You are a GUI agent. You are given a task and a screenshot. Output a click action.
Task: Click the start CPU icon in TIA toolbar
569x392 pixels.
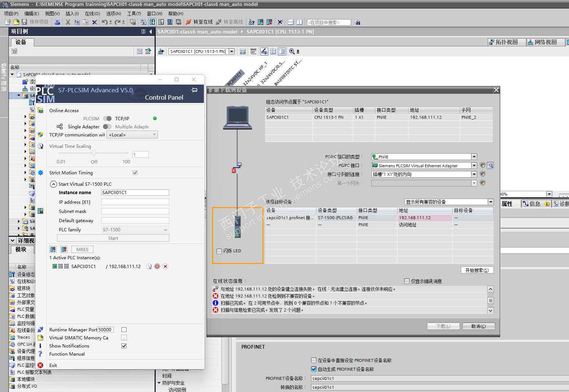261,22
